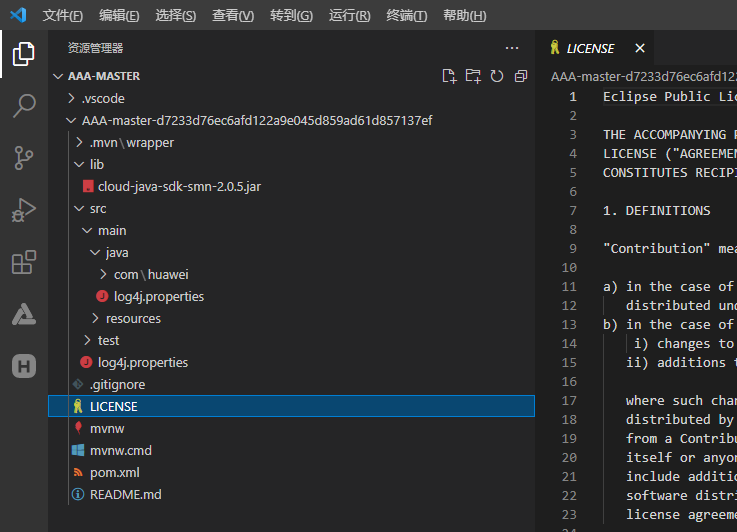Open the explorer more actions ellipsis
The width and height of the screenshot is (737, 532).
512,48
